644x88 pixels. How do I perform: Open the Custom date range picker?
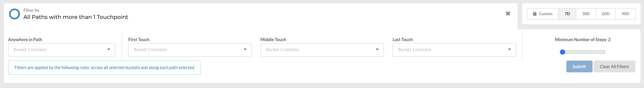543,14
